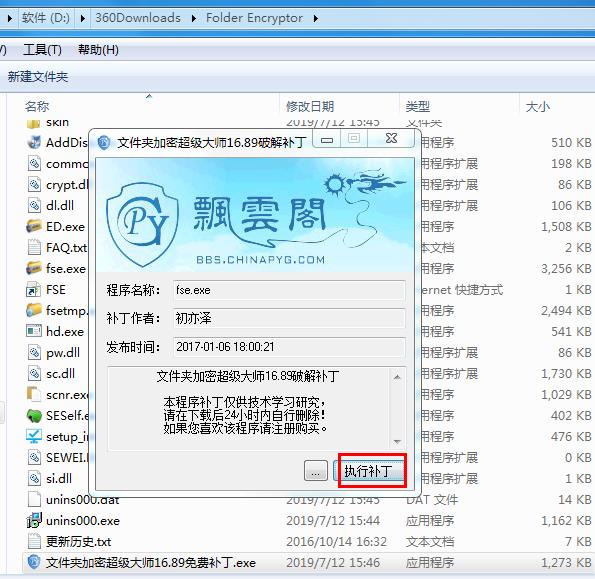Click the ED.exe application icon
Screen dimensions: 595x579
tap(34, 227)
